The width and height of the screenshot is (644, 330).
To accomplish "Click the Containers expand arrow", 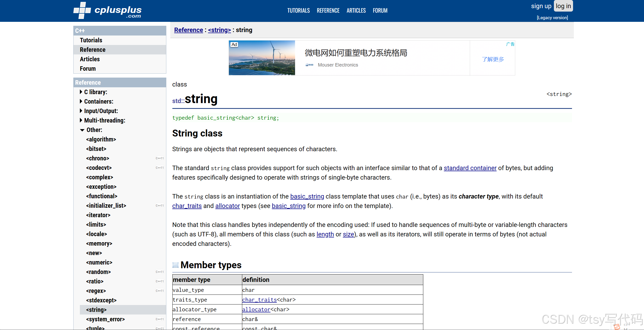I will (x=80, y=101).
